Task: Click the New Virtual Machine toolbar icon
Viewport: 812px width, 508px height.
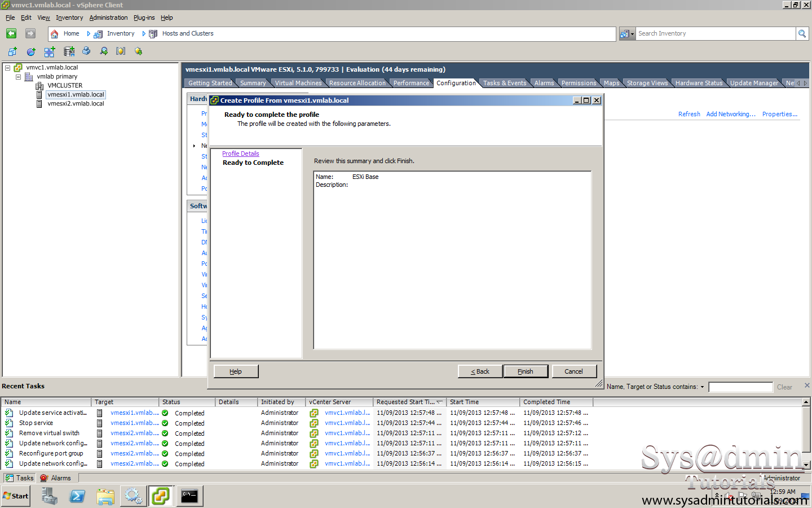Action: [x=12, y=51]
